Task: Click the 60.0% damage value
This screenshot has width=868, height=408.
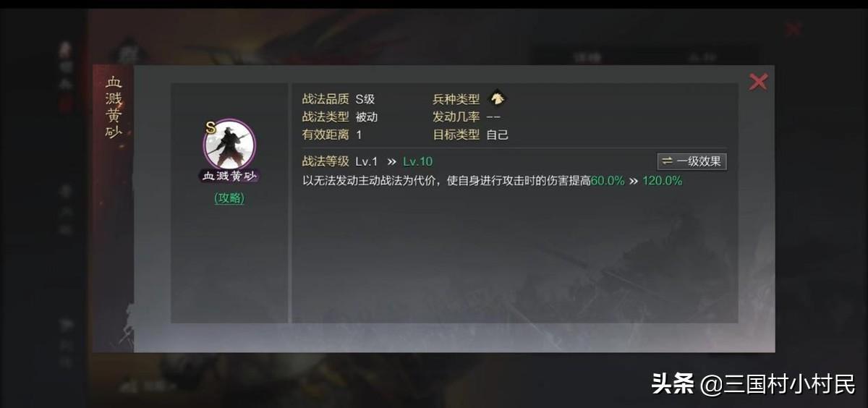Action: coord(608,181)
